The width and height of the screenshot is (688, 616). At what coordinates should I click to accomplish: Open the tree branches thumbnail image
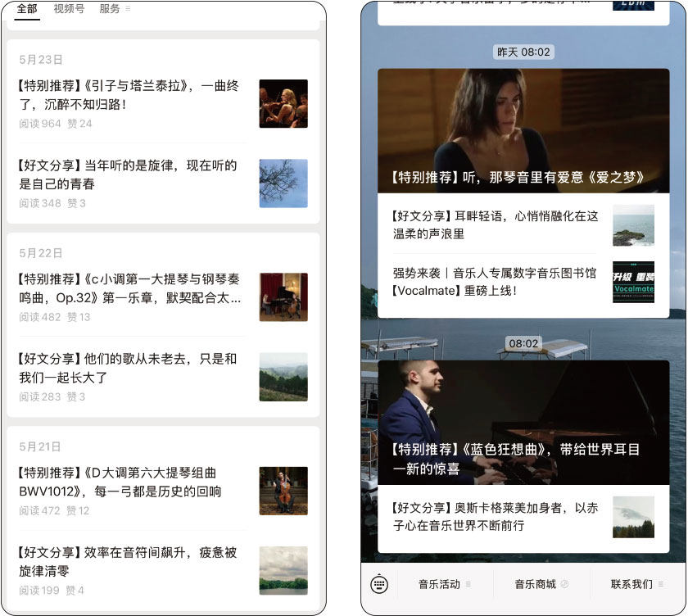point(283,183)
